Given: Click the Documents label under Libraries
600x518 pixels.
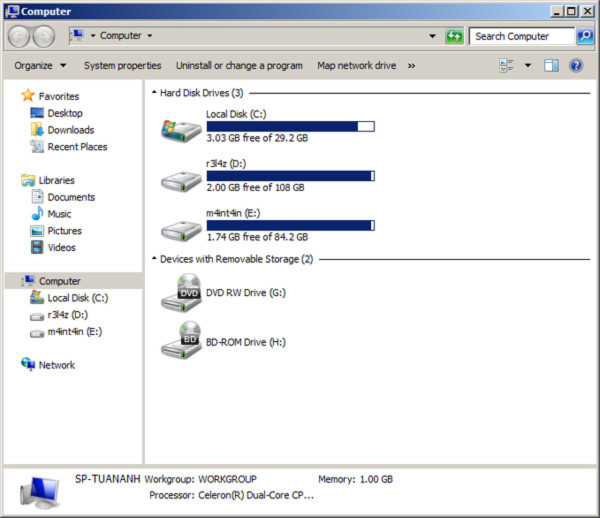Looking at the screenshot, I should (x=71, y=197).
